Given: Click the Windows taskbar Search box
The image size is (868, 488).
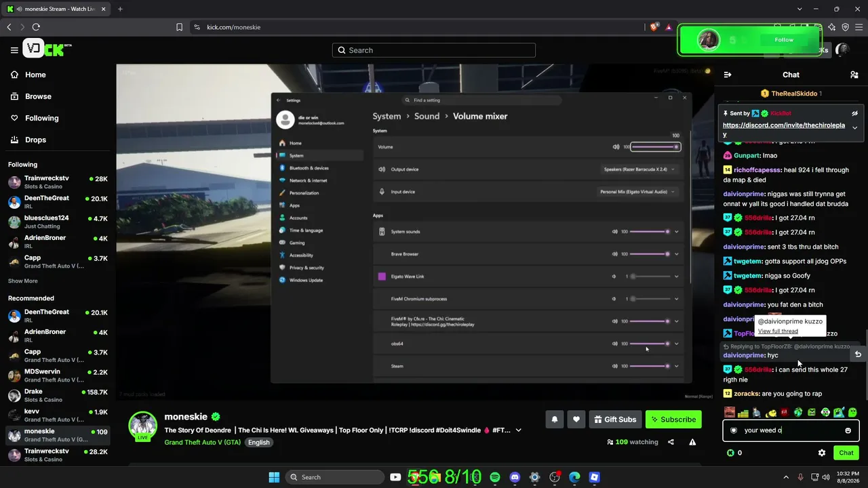Looking at the screenshot, I should 334,477.
